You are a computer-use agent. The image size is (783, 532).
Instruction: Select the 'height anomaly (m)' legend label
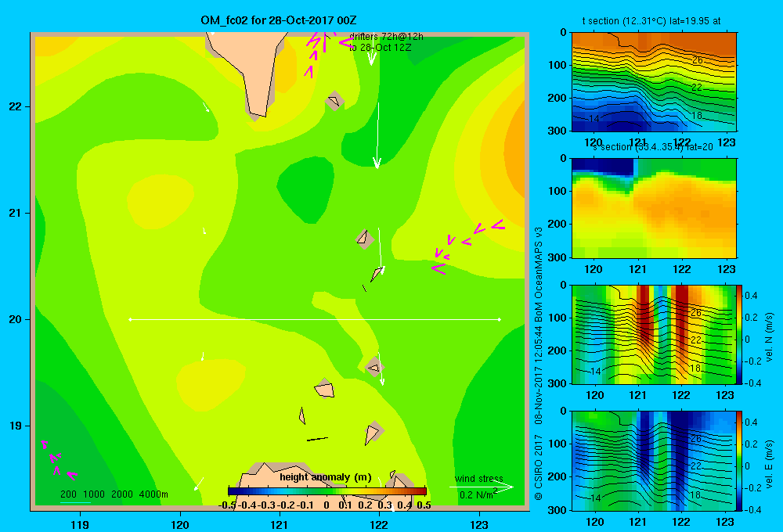click(326, 477)
